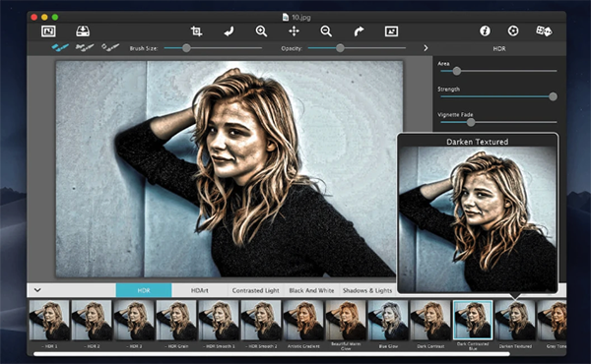Apply the Darken Textured preset thumbnail

pyautogui.click(x=515, y=320)
